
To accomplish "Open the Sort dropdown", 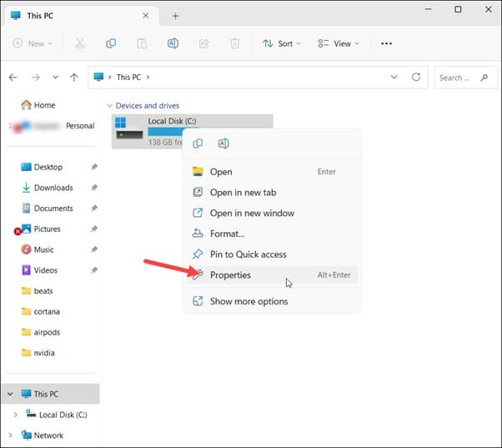I will click(x=281, y=43).
